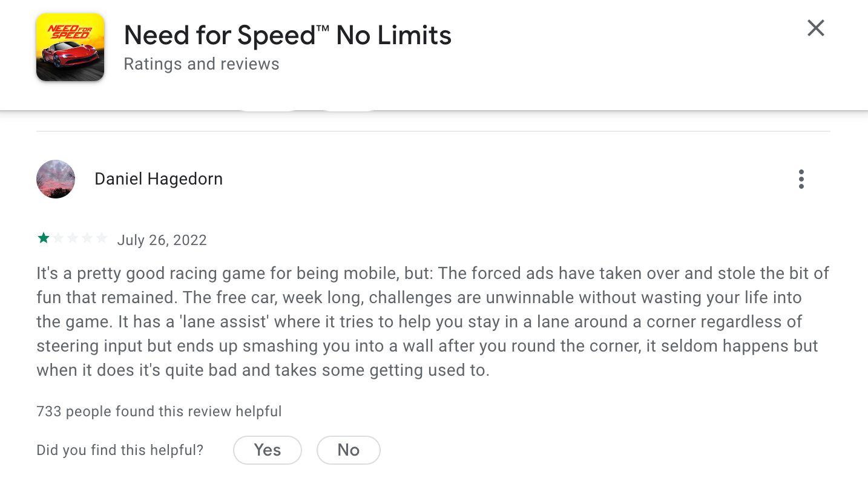Click the green filled rating star

point(44,238)
